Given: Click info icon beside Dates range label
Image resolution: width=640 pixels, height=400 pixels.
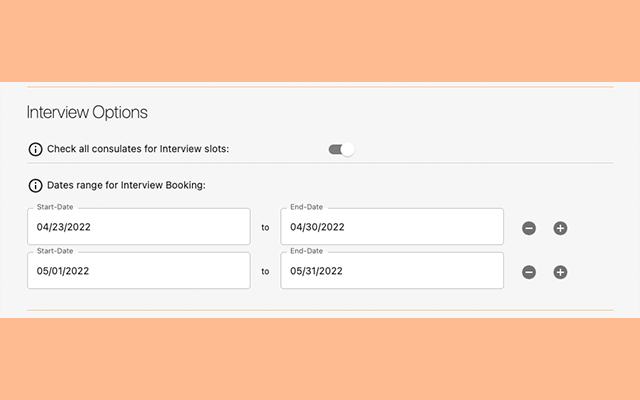Looking at the screenshot, I should pyautogui.click(x=36, y=186).
